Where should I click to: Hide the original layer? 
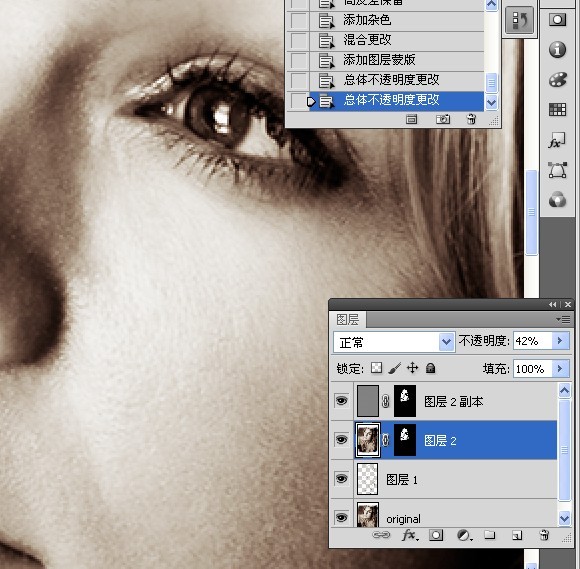341,517
